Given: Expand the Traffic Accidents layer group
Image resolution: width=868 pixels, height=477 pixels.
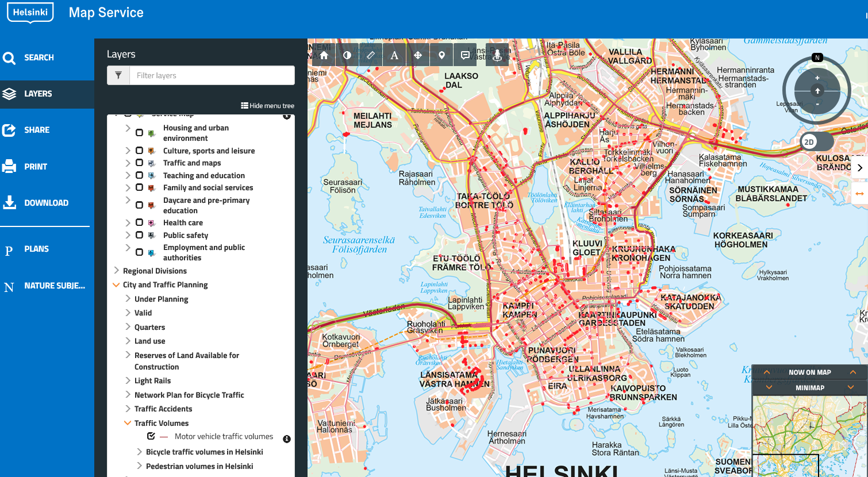Looking at the screenshot, I should point(128,409).
